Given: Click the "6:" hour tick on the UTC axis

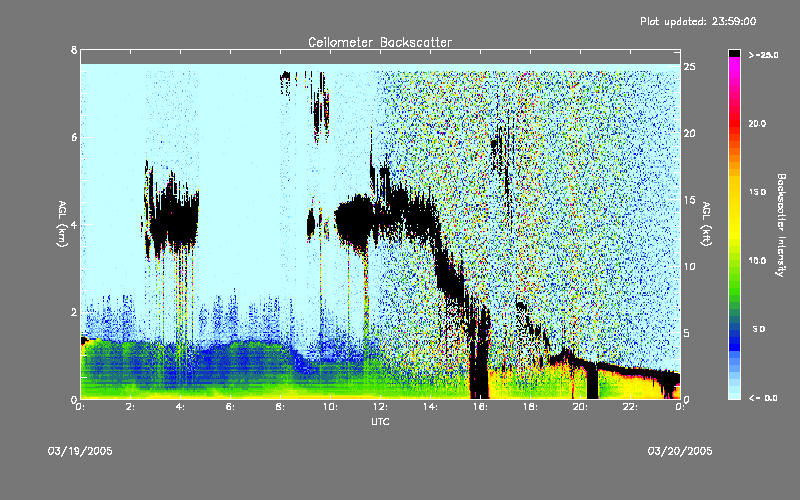Looking at the screenshot, I should 231,407.
